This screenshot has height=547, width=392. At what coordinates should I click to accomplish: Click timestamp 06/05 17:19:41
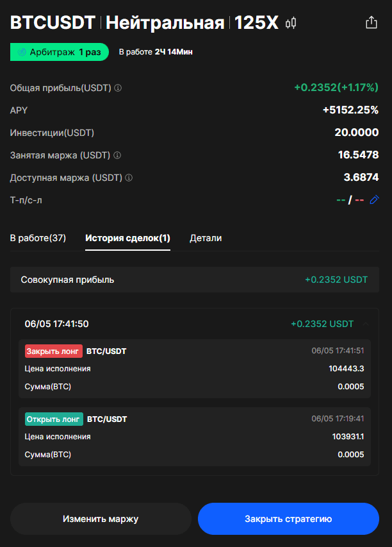coord(338,419)
